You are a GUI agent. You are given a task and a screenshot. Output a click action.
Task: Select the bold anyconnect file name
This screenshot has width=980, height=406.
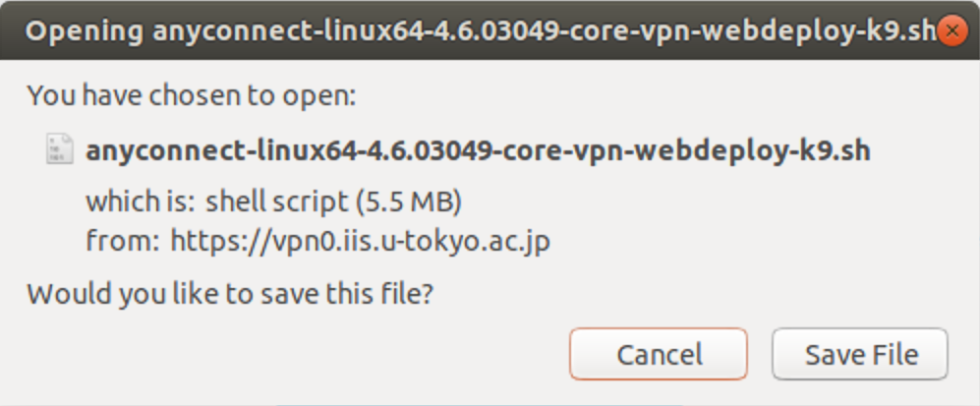(x=478, y=151)
